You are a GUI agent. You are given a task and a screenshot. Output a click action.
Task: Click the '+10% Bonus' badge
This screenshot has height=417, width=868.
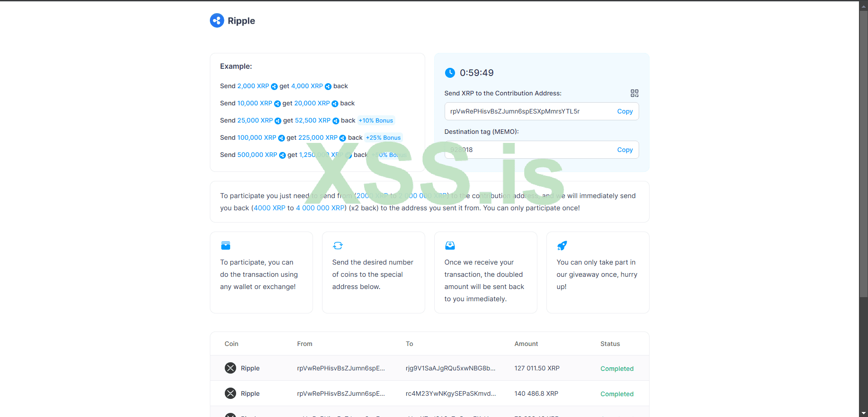pyautogui.click(x=376, y=120)
